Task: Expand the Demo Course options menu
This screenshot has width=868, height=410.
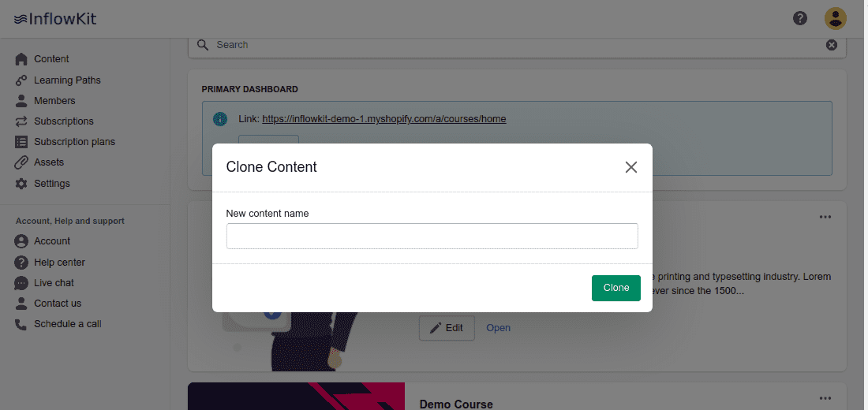Action: coord(825,398)
